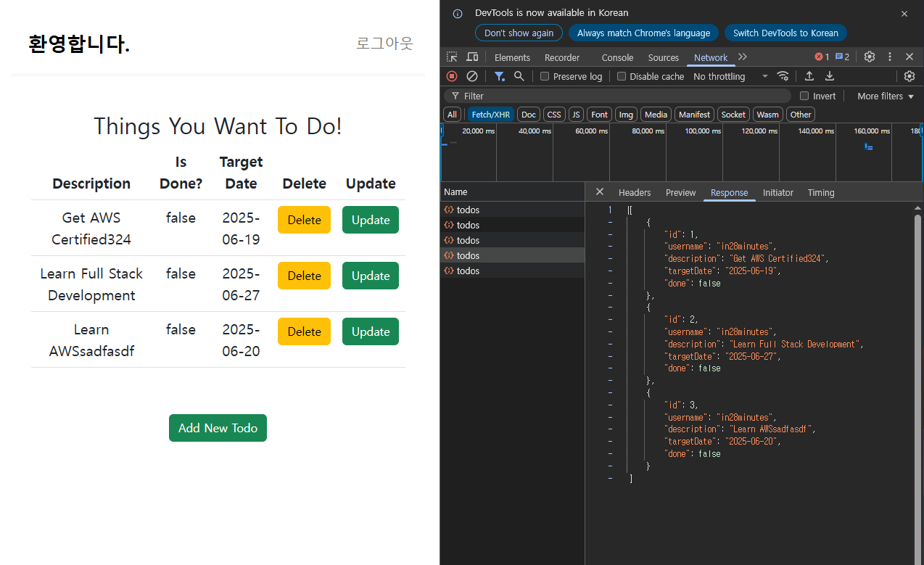
Task: Toggle the Socket type filter
Action: [733, 115]
